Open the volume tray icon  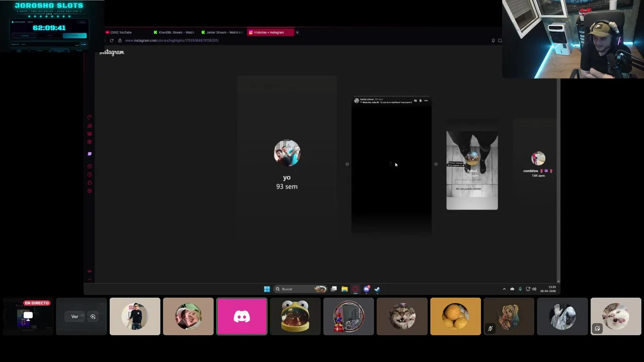click(x=534, y=289)
